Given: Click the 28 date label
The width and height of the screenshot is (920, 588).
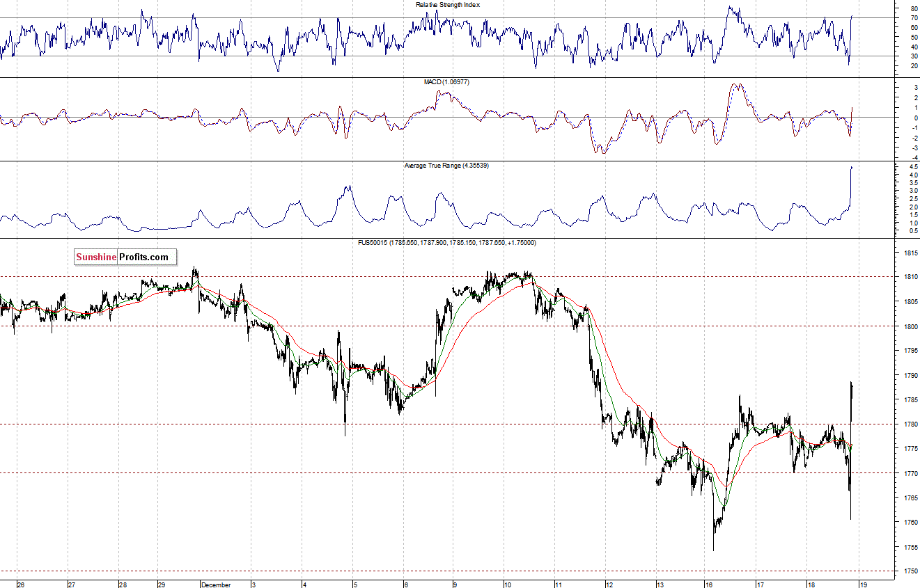Looking at the screenshot, I should (x=123, y=585).
